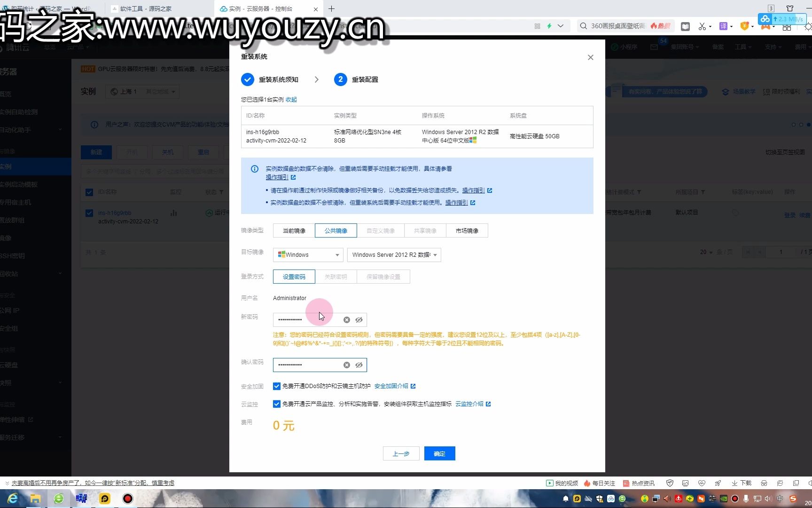Viewport: 812px width, 508px height.
Task: Open the 译 translate extension
Action: (x=724, y=26)
